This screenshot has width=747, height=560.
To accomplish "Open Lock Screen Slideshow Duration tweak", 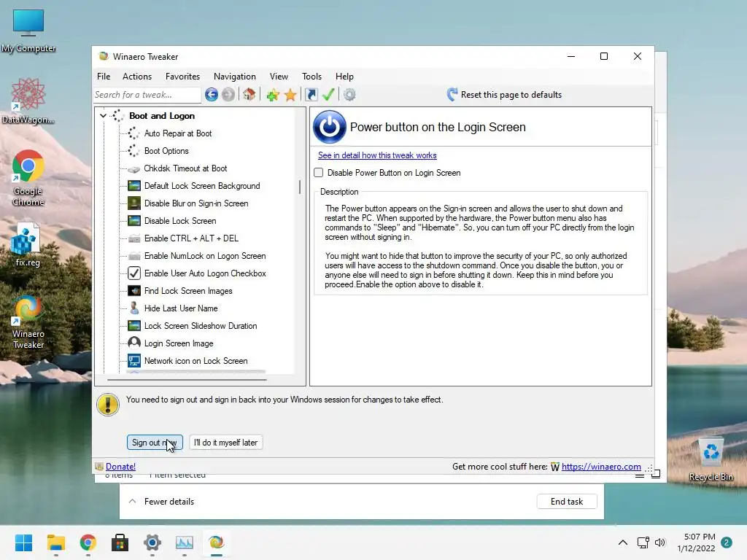I will [201, 326].
